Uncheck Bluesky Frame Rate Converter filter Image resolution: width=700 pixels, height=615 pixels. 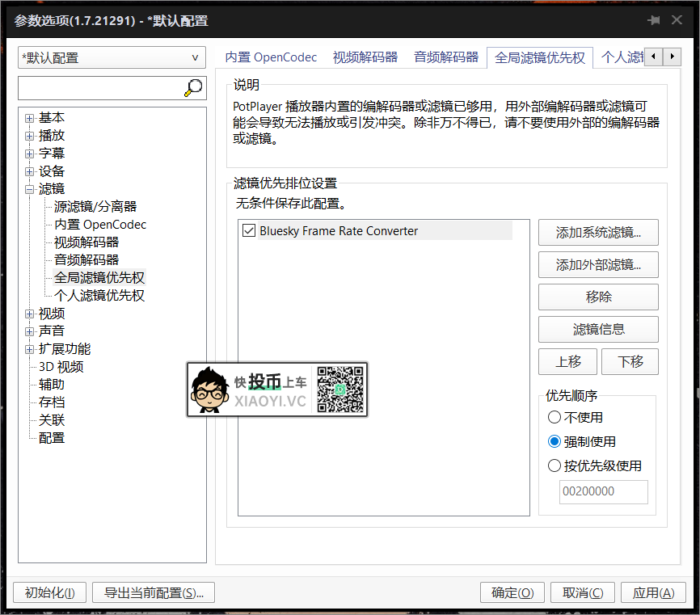pyautogui.click(x=249, y=231)
